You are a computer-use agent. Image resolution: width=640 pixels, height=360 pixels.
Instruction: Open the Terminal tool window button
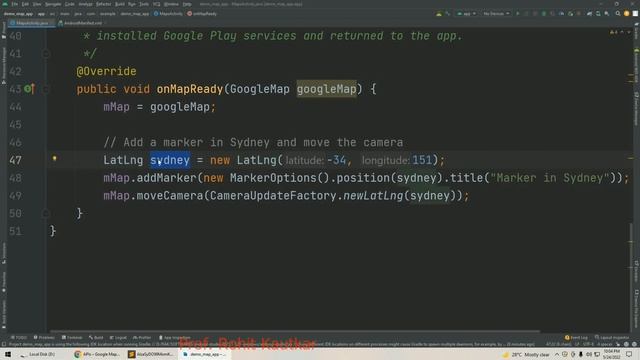[x=72, y=338]
